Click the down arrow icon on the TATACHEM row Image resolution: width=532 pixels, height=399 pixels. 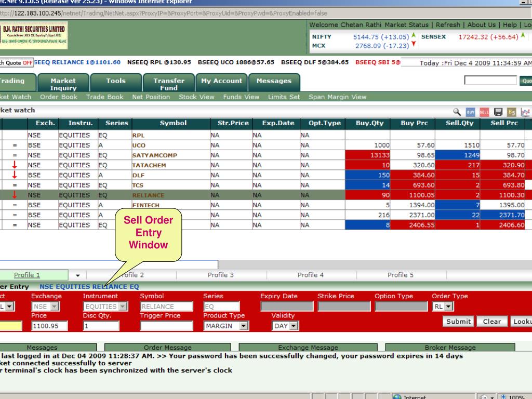(15, 165)
